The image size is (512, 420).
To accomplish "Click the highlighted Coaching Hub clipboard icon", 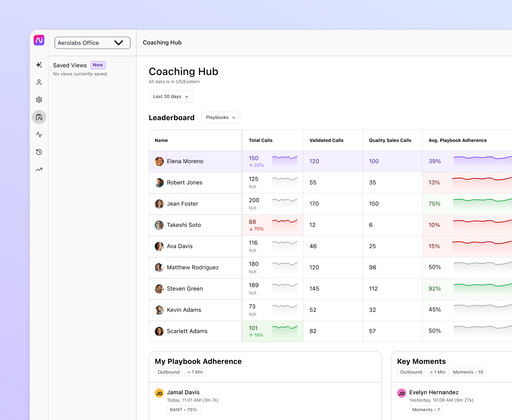I will (x=39, y=117).
